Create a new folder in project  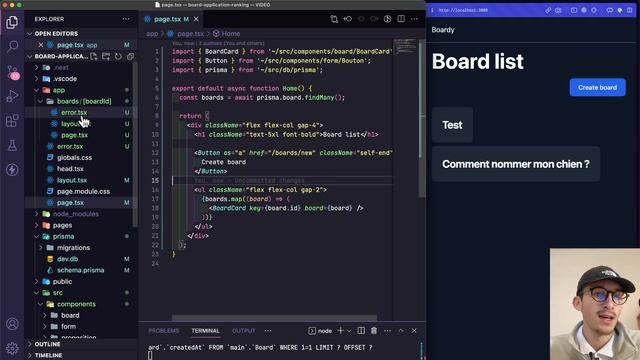click(x=106, y=56)
